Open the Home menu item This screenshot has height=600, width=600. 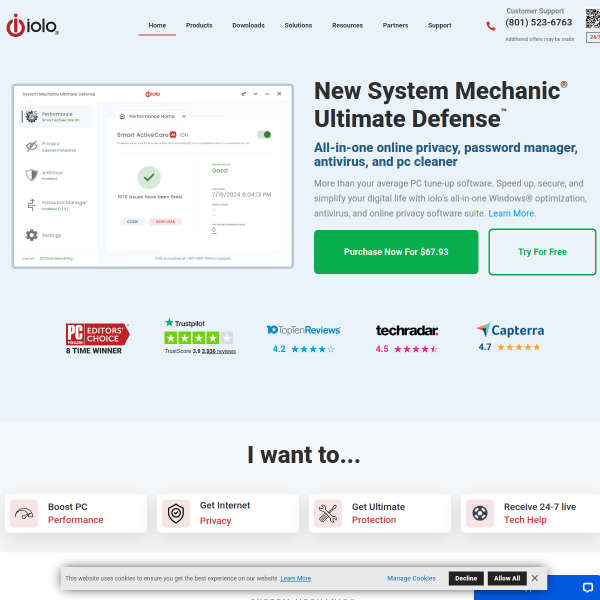(x=157, y=25)
